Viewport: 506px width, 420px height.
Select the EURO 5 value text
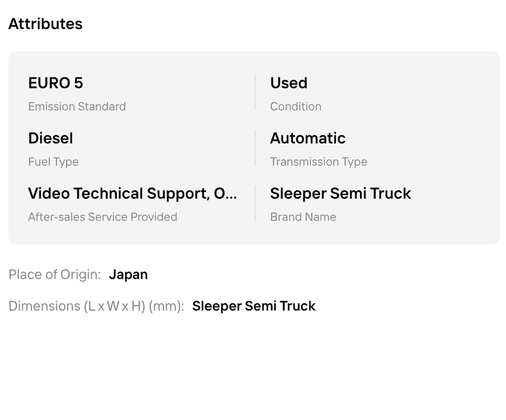pos(55,83)
